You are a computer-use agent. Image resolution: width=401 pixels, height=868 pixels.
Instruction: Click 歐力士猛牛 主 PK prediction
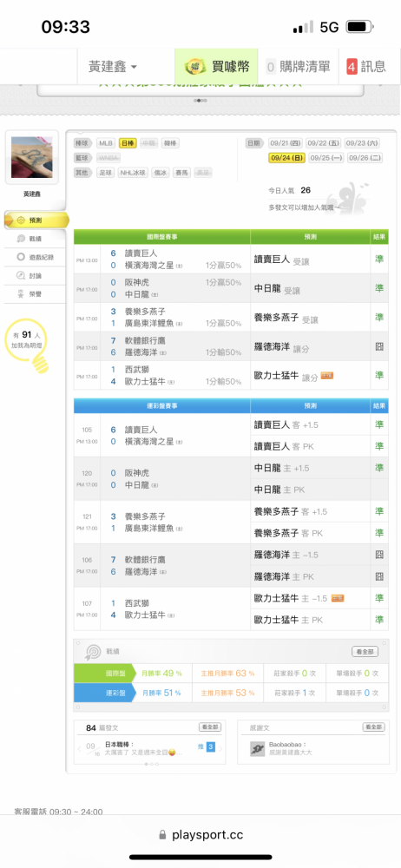(x=288, y=620)
